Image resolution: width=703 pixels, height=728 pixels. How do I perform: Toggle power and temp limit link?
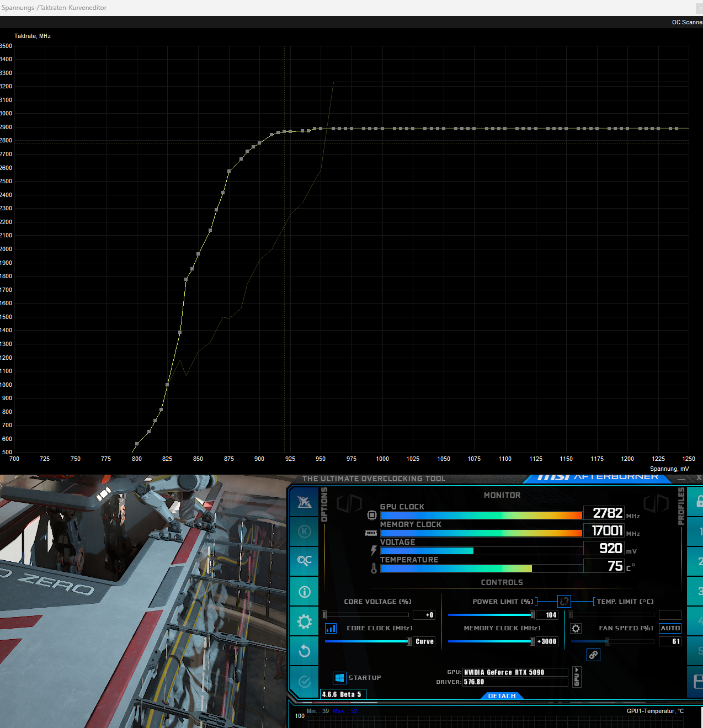[564, 601]
